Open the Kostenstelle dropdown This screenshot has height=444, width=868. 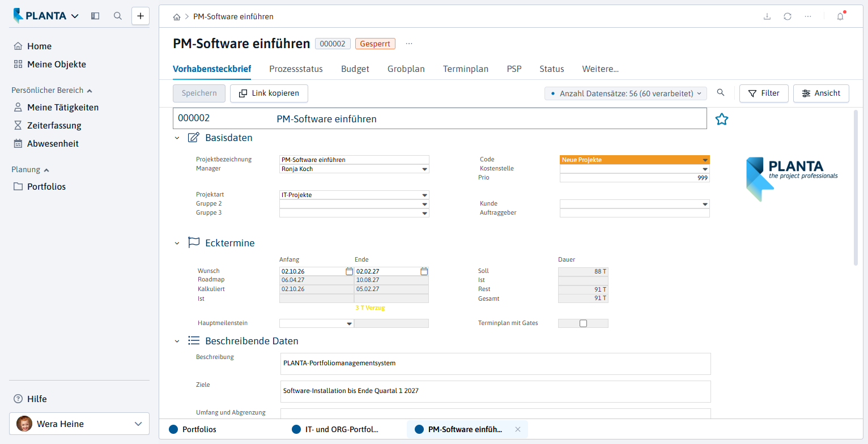click(x=705, y=169)
